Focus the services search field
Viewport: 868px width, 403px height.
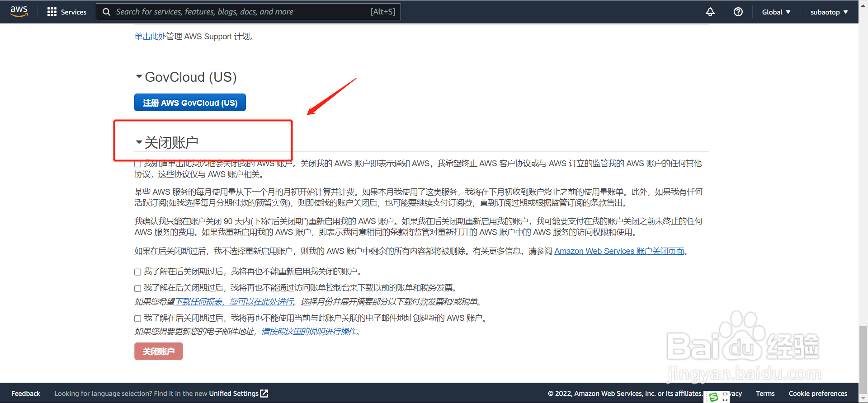pyautogui.click(x=248, y=12)
